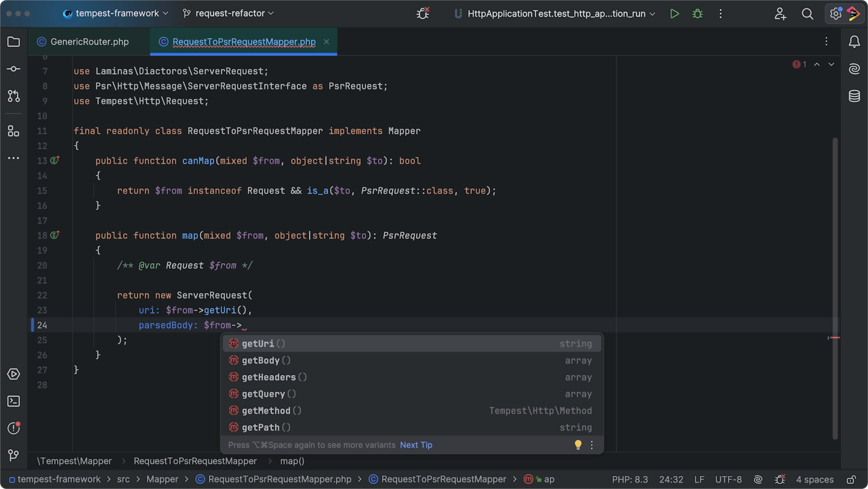Click Mapper folder in navigation bar
This screenshot has height=489, width=868.
point(162,479)
